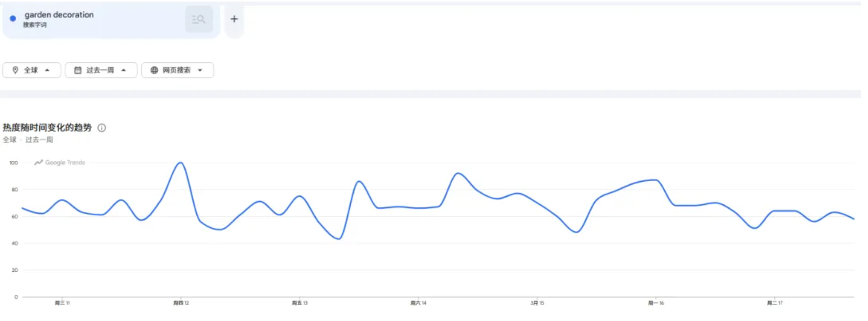The image size is (868, 321).
Task: Add a comparison term with the plus button
Action: tap(234, 19)
